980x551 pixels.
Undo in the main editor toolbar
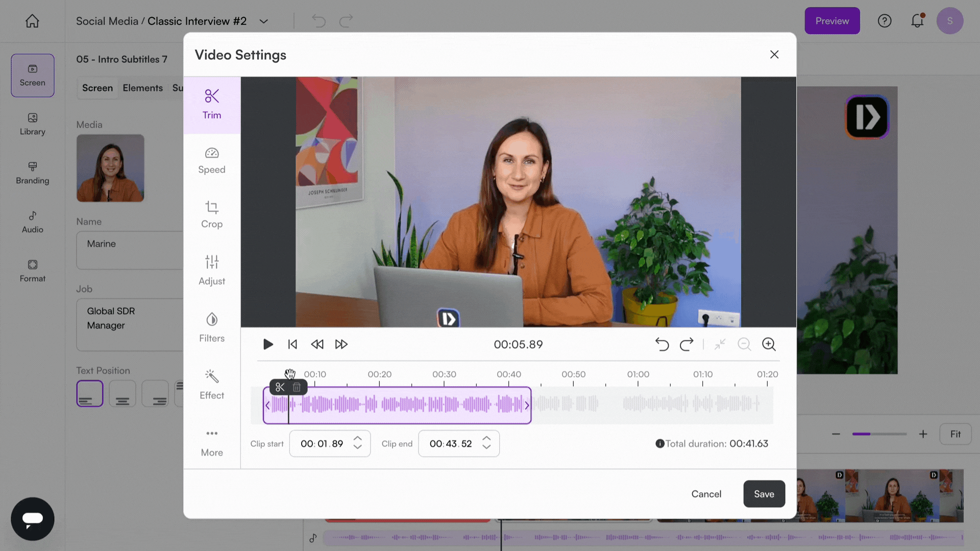tap(318, 21)
